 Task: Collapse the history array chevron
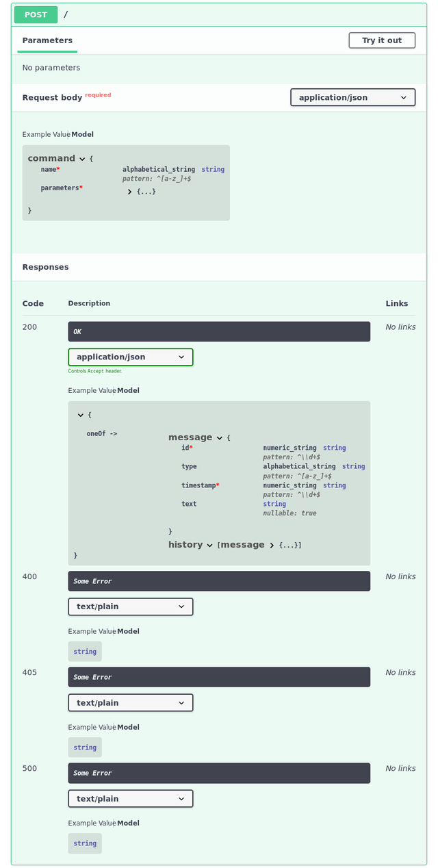point(210,546)
